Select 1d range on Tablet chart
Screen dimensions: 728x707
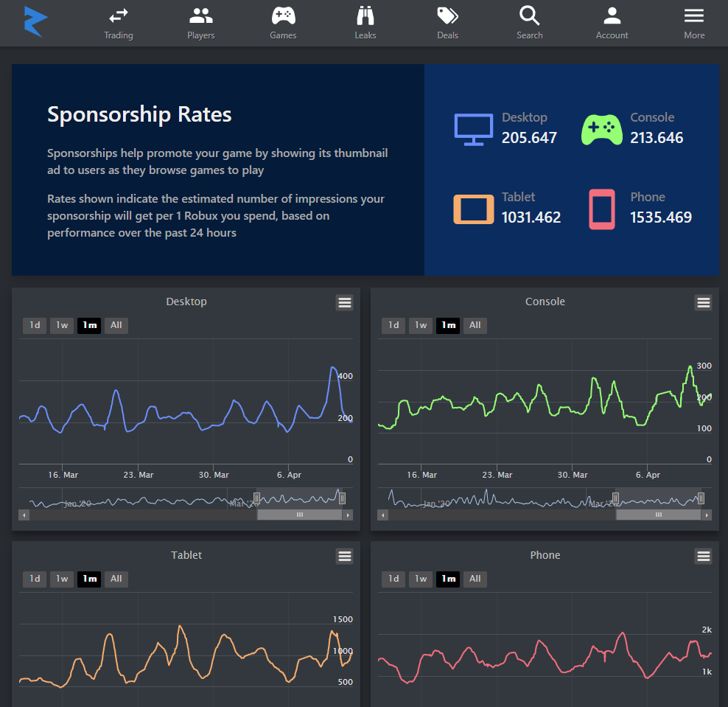point(35,579)
